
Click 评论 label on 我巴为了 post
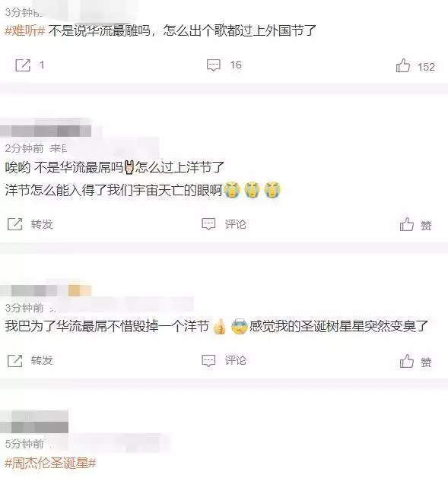click(x=236, y=361)
